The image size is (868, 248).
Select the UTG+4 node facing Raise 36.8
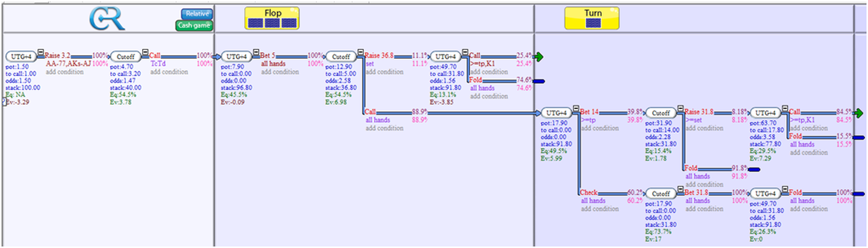[445, 57]
